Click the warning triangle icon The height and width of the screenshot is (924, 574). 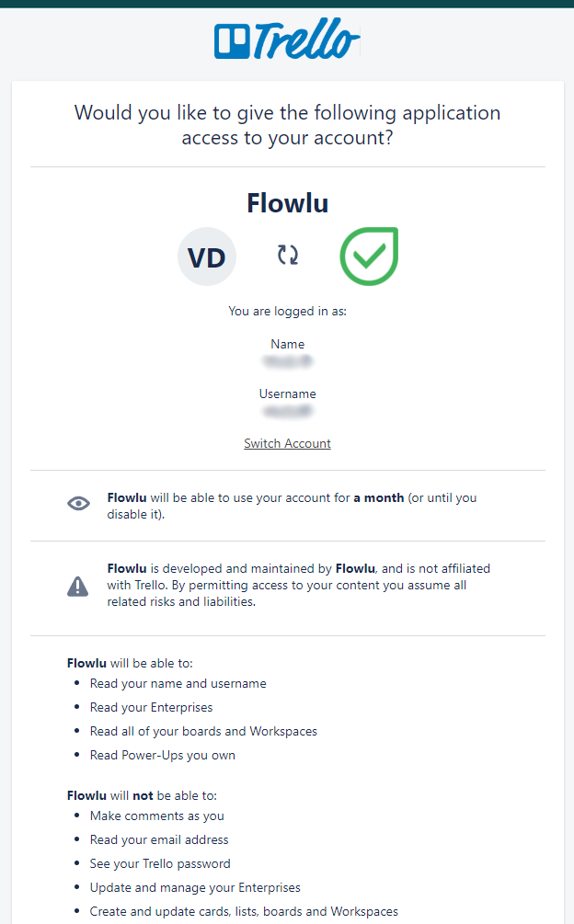tap(78, 587)
